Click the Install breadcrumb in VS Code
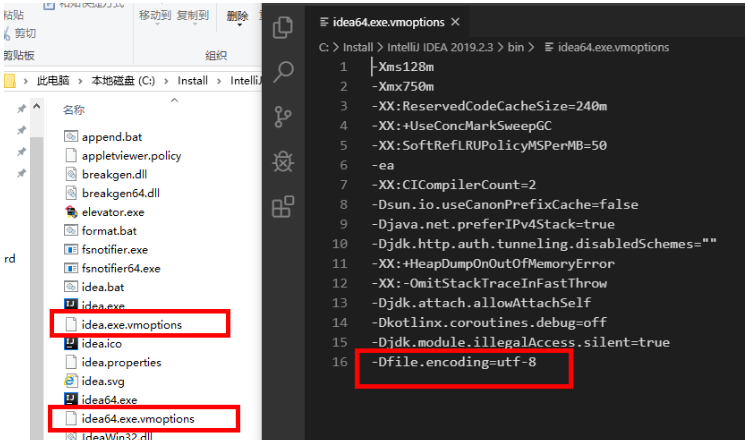 (358, 47)
